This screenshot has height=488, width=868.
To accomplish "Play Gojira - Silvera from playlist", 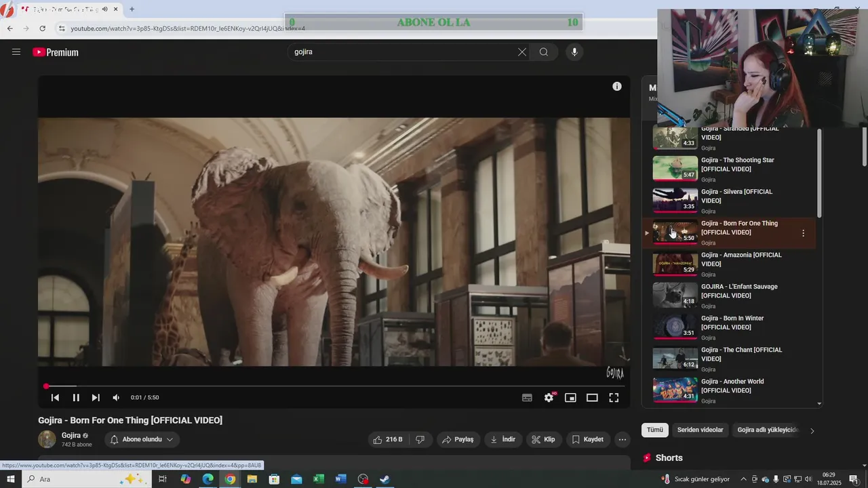I will pos(729,201).
